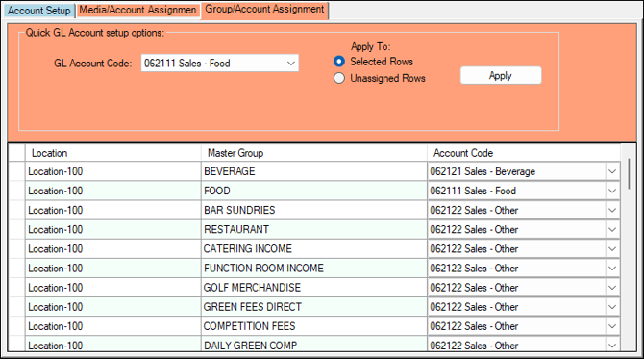Open the Media/Account Assignment tab
The width and height of the screenshot is (644, 359).
tap(137, 10)
